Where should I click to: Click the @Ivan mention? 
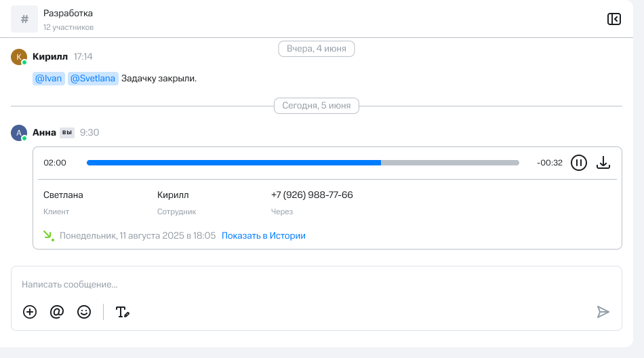coord(48,79)
